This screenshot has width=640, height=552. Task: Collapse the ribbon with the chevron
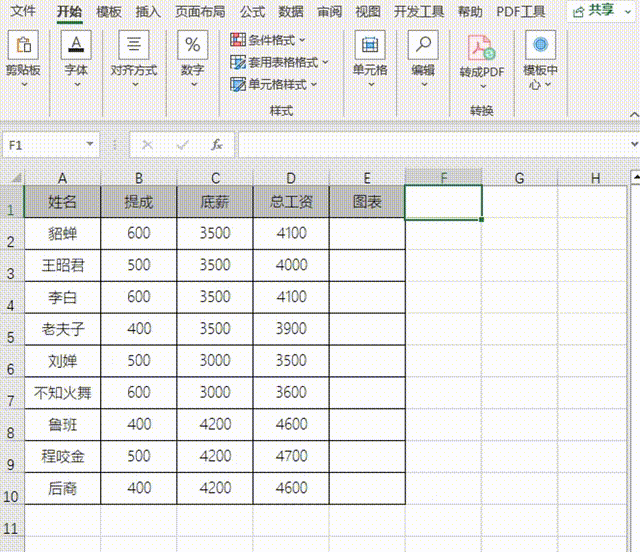pyautogui.click(x=634, y=114)
